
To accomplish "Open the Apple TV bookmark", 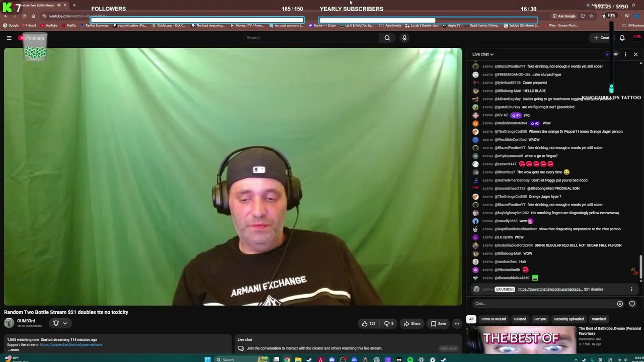I will tap(451, 25).
